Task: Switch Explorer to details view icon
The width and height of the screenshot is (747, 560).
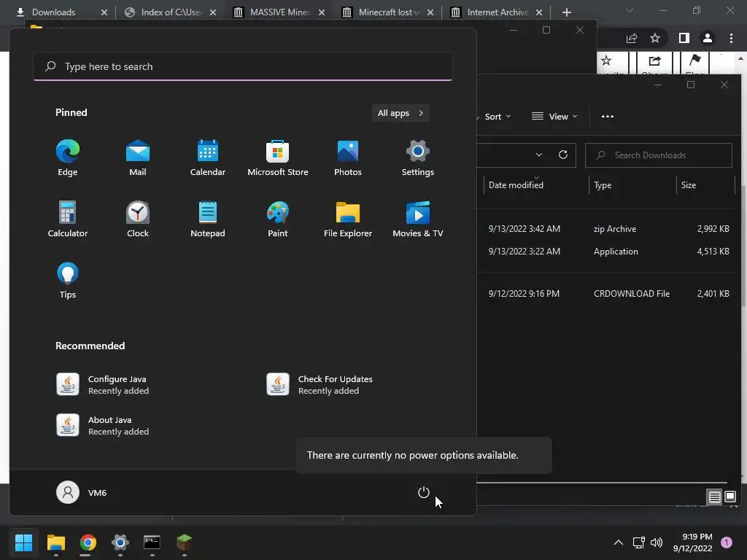Action: [x=715, y=497]
